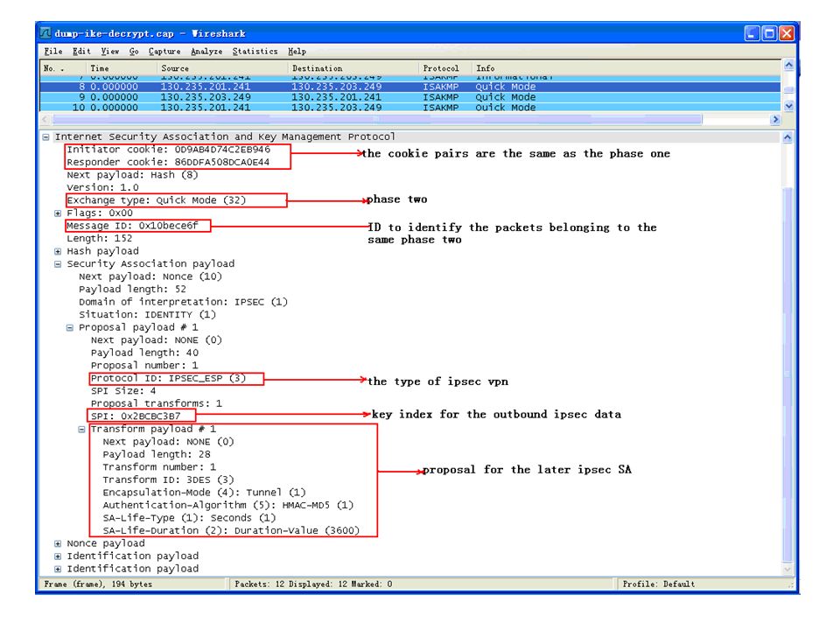This screenshot has height=630, width=840.
Task: Select Protocol ID: IPSEC_ESP (3) line
Action: point(168,378)
